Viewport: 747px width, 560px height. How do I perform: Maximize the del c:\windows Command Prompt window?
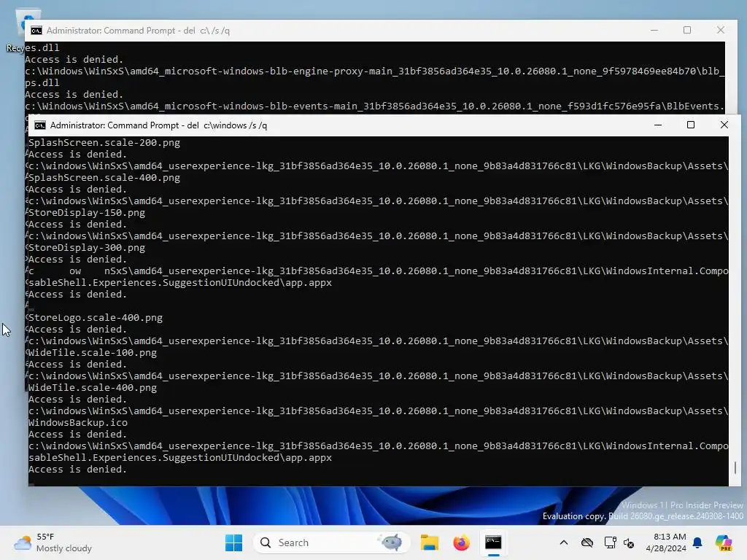pos(691,125)
